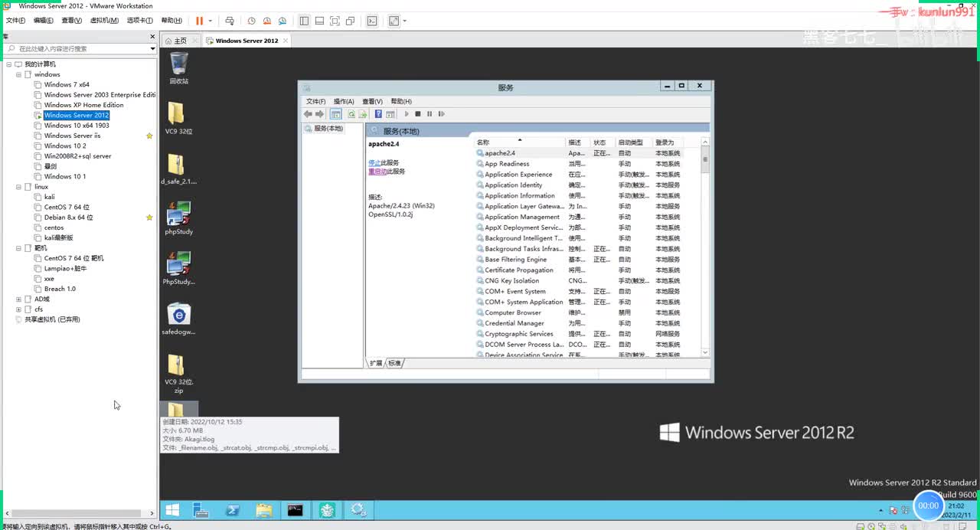Expand the AD域 folder node
980x530 pixels.
click(18, 299)
